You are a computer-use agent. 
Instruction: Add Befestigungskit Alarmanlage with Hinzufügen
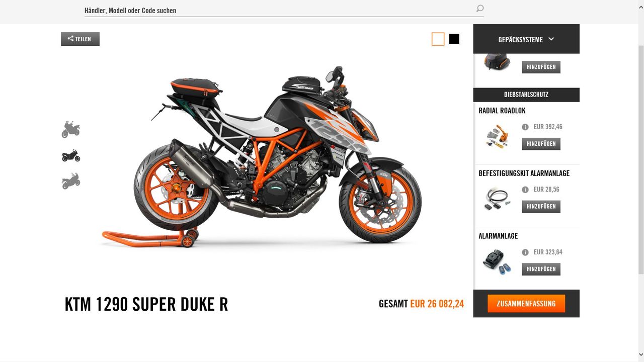pos(541,206)
